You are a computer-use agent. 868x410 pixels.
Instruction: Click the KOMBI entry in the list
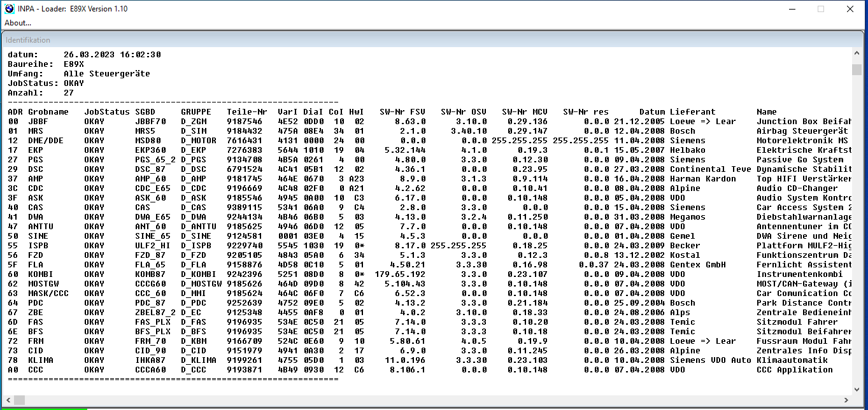coord(40,274)
